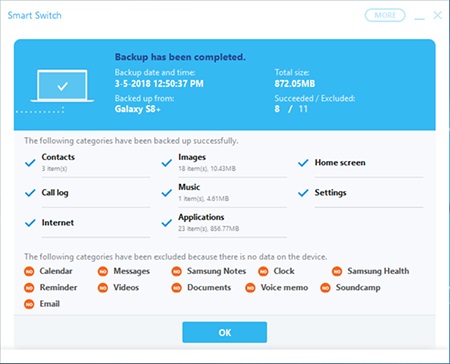Click the excluded count '11'
Viewport: 450px width, 364px height.
pos(303,109)
